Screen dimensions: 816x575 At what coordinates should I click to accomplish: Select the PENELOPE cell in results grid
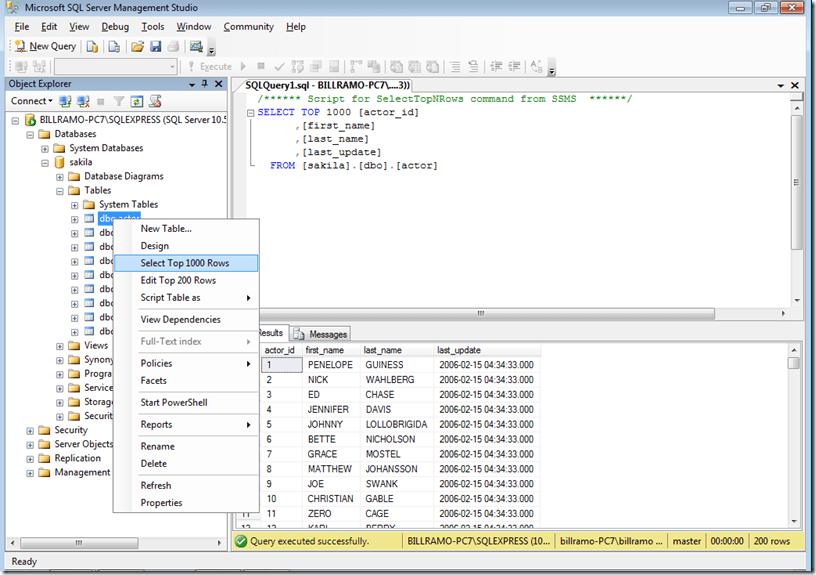click(x=330, y=365)
